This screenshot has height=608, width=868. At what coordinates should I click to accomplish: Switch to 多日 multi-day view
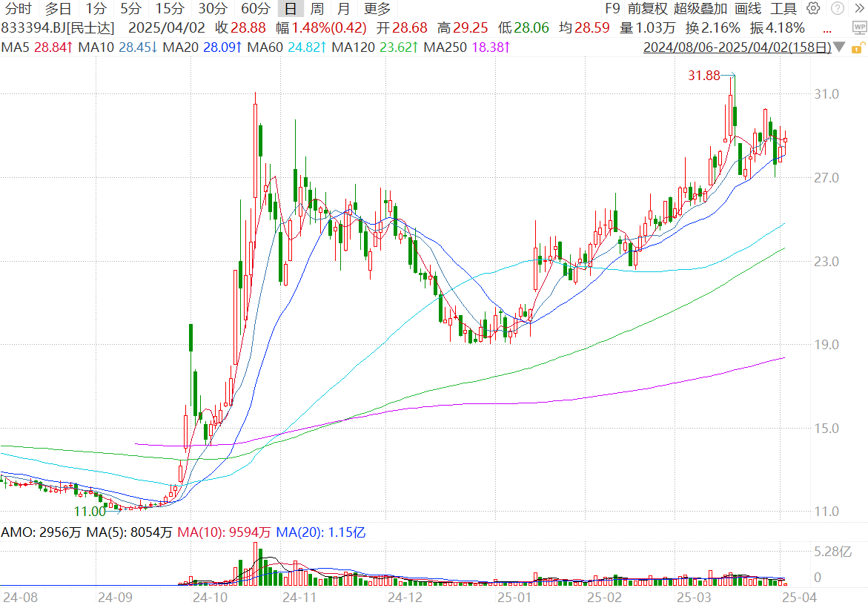coord(58,8)
